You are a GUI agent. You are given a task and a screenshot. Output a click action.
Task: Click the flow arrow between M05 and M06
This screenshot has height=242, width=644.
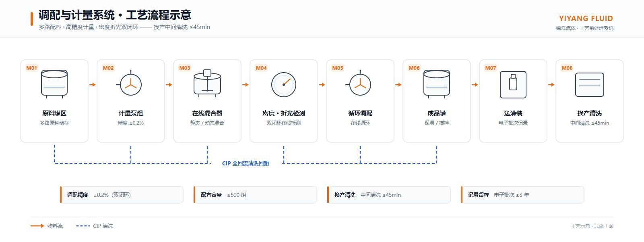click(398, 85)
